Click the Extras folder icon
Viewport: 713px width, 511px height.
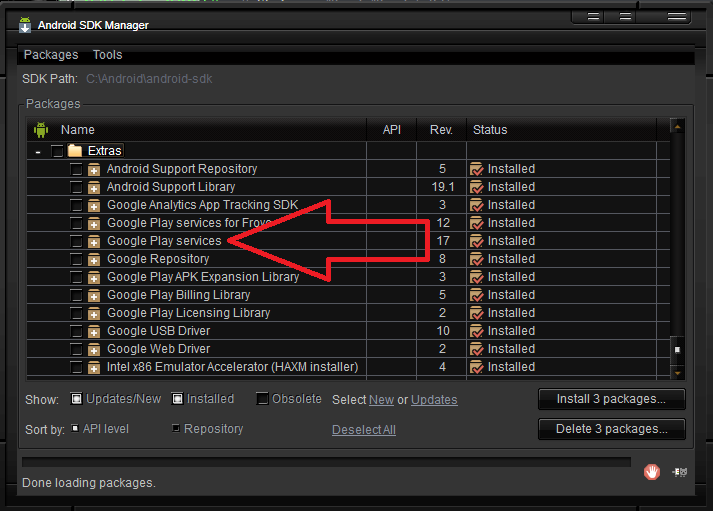tap(75, 150)
